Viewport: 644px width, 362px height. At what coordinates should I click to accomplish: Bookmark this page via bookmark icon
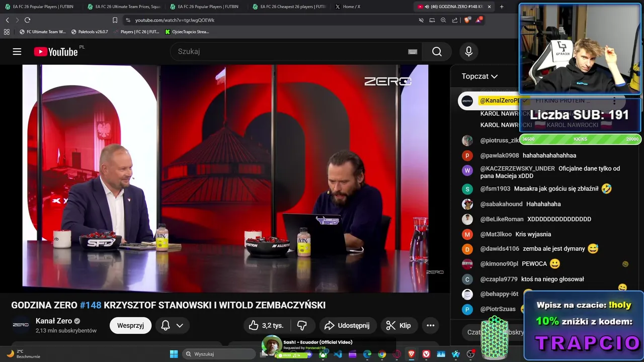click(x=115, y=20)
